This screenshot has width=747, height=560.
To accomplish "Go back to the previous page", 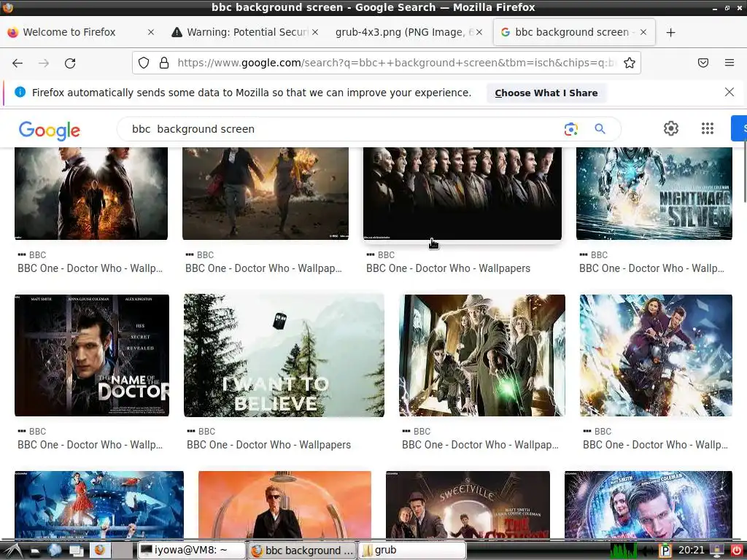I will pyautogui.click(x=18, y=63).
